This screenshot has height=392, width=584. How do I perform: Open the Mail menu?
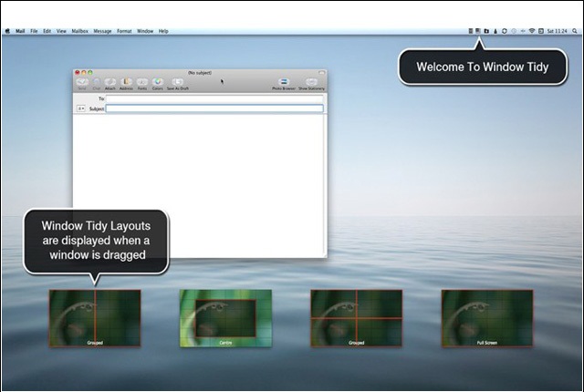click(20, 31)
